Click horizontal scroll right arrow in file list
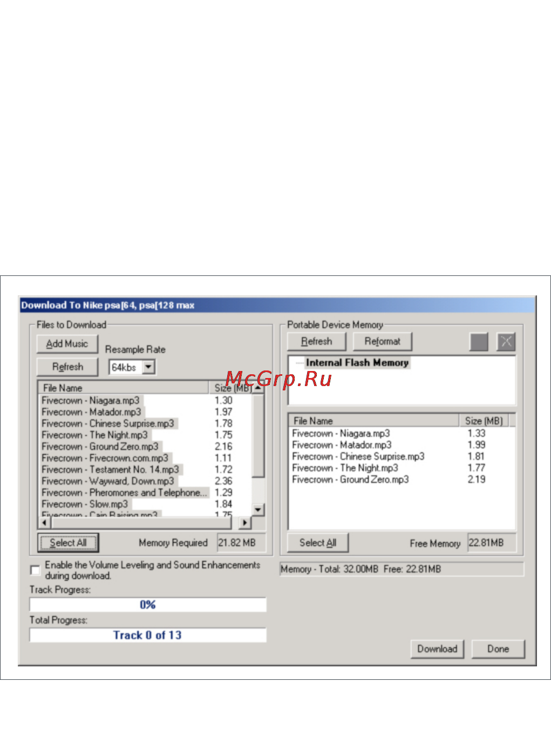Image resolution: width=551 pixels, height=756 pixels. pos(245,523)
